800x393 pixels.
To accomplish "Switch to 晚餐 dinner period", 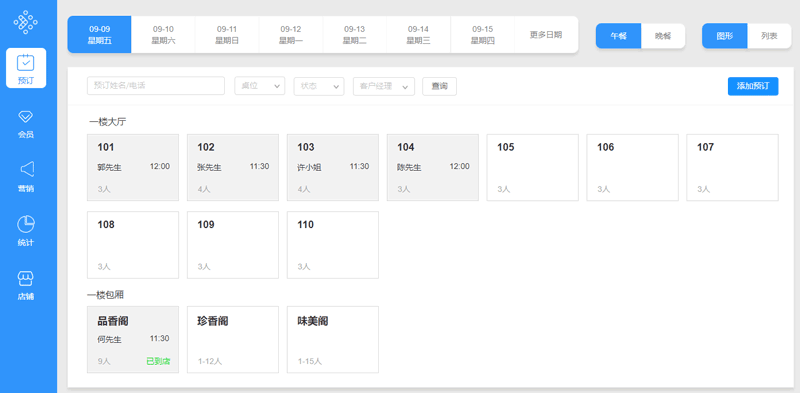I will (663, 36).
